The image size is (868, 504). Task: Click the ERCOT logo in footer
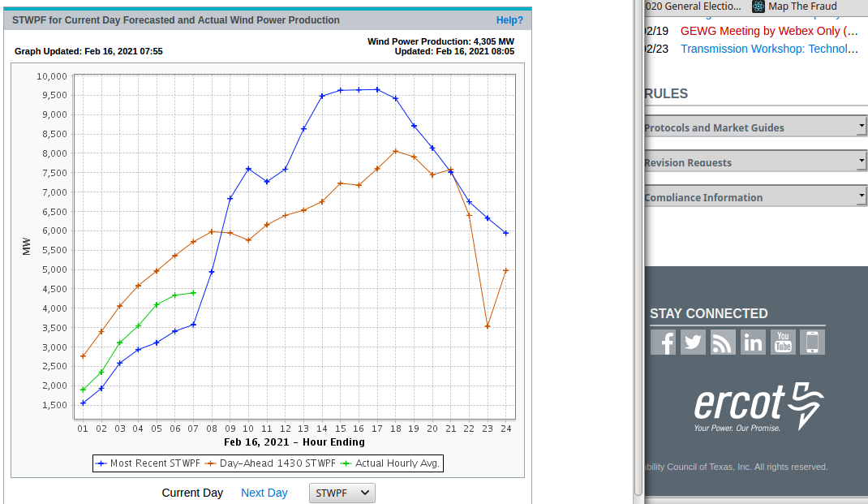click(759, 407)
